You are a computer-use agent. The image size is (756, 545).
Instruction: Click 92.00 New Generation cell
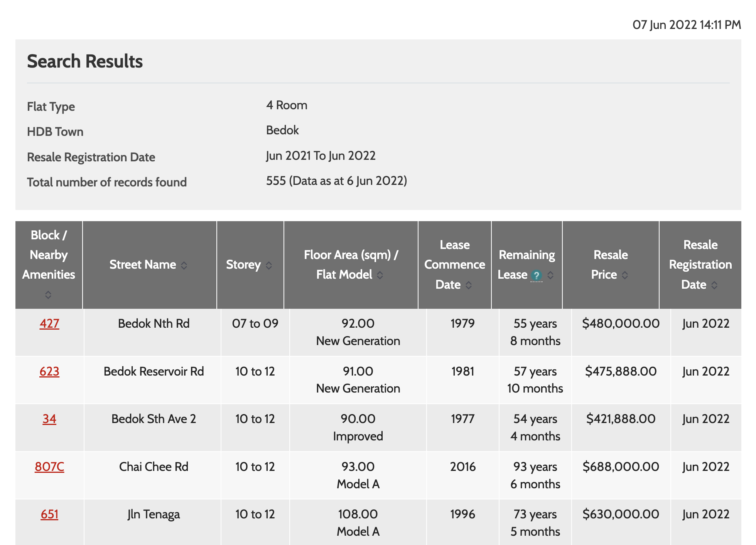click(358, 332)
